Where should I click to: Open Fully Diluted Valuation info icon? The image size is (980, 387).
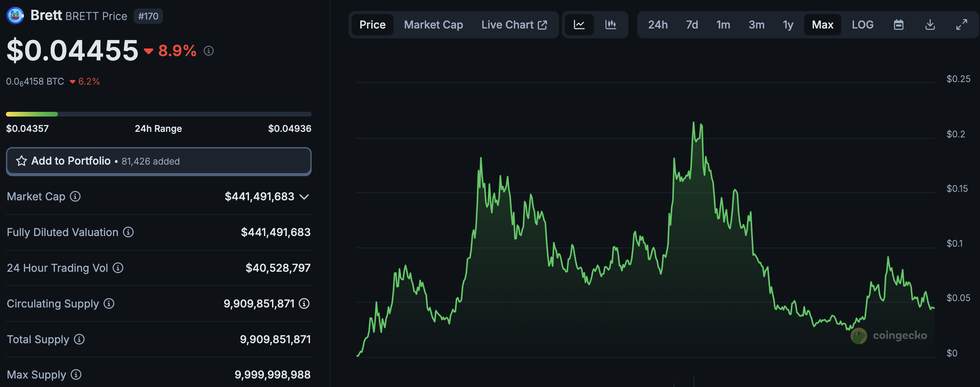click(128, 232)
